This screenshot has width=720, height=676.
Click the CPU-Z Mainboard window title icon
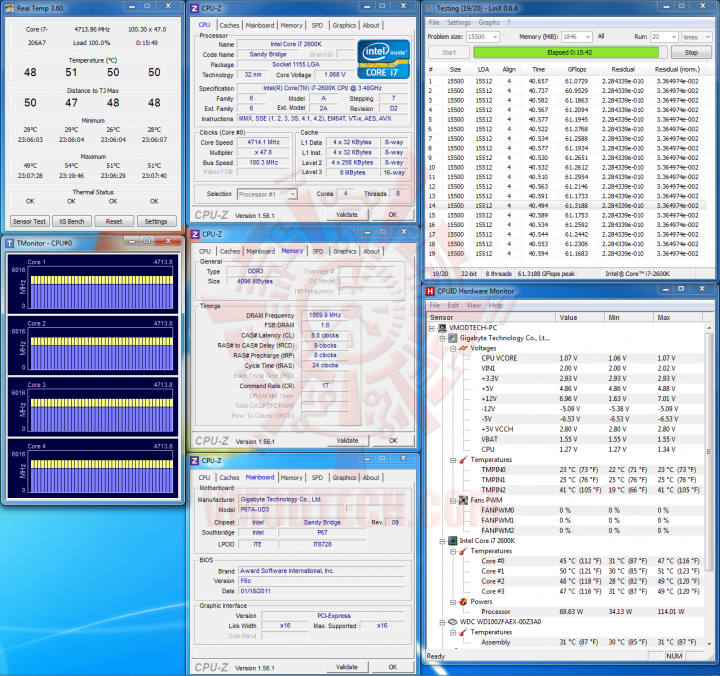coord(195,461)
